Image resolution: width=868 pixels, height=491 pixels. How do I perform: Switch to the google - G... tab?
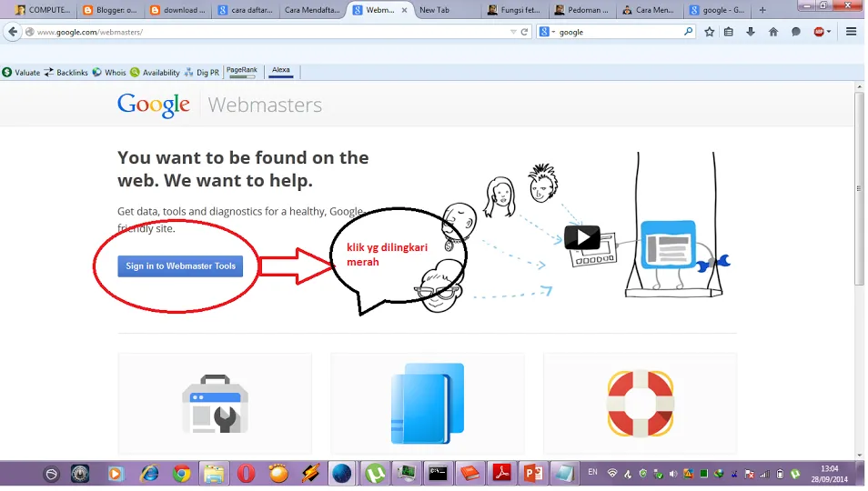tap(718, 10)
